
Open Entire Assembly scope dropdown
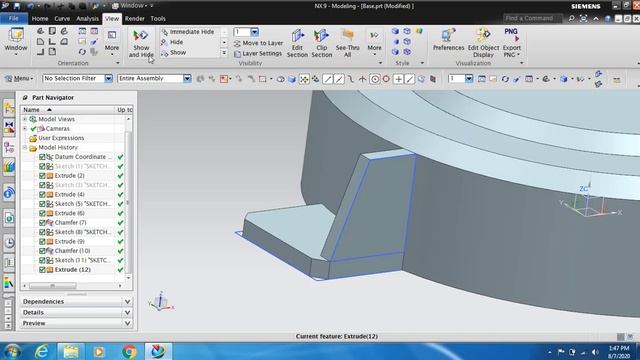tap(187, 78)
